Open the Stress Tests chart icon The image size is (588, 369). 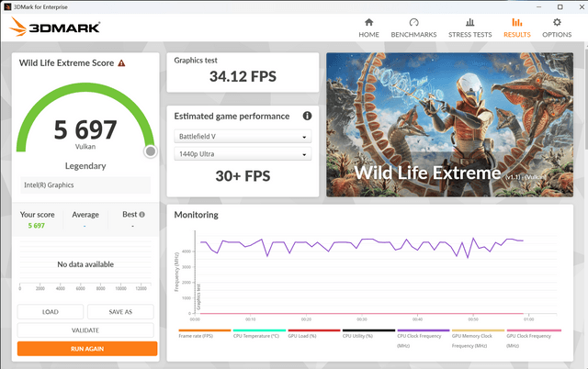click(x=469, y=22)
